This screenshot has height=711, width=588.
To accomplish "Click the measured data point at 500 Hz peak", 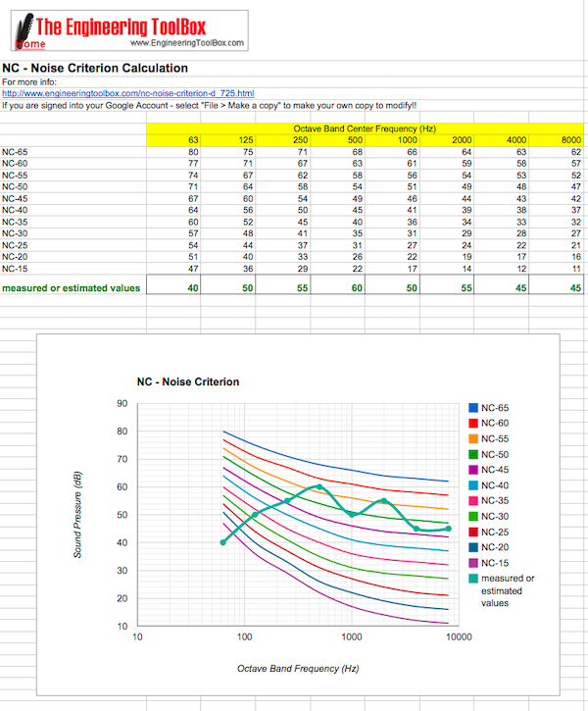I will 319,486.
